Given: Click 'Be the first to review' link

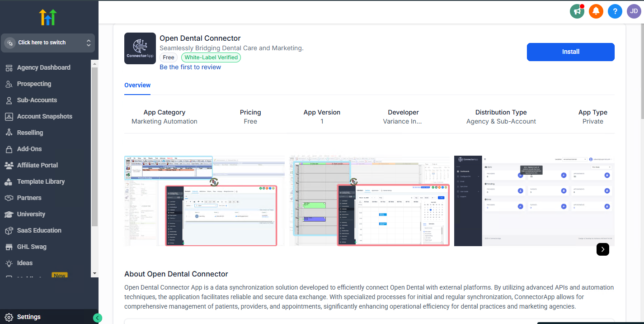Looking at the screenshot, I should tap(190, 67).
